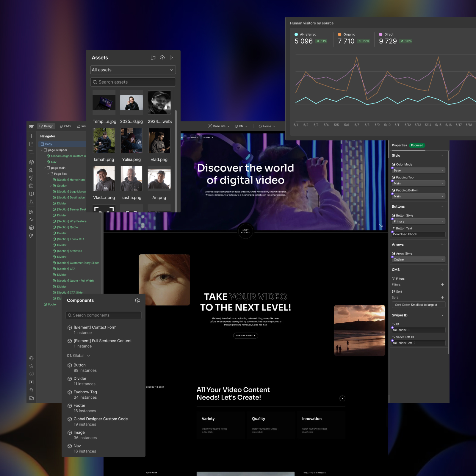This screenshot has width=476, height=476.
Task: Open the Home page dropdown
Action: coord(267,126)
